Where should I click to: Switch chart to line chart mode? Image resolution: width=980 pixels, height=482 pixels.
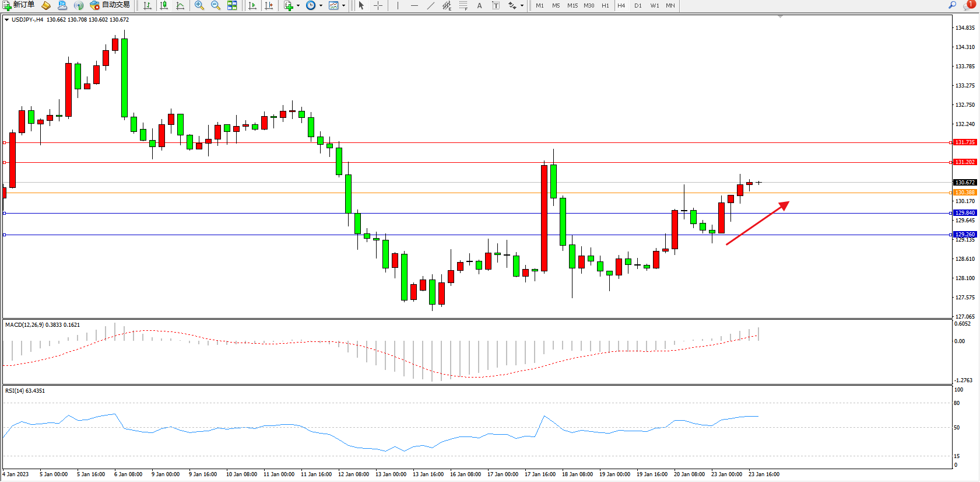coord(180,6)
